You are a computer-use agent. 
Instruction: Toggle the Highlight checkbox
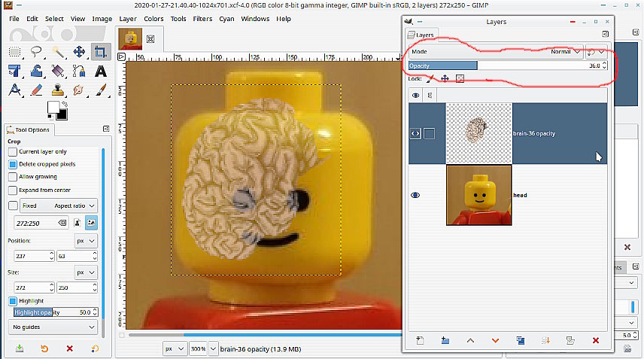click(13, 301)
